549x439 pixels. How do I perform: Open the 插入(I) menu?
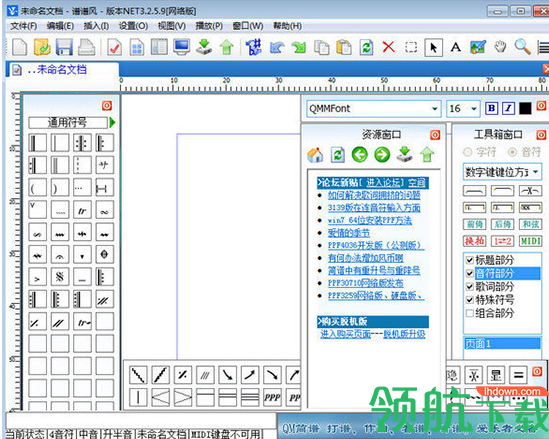click(x=96, y=26)
